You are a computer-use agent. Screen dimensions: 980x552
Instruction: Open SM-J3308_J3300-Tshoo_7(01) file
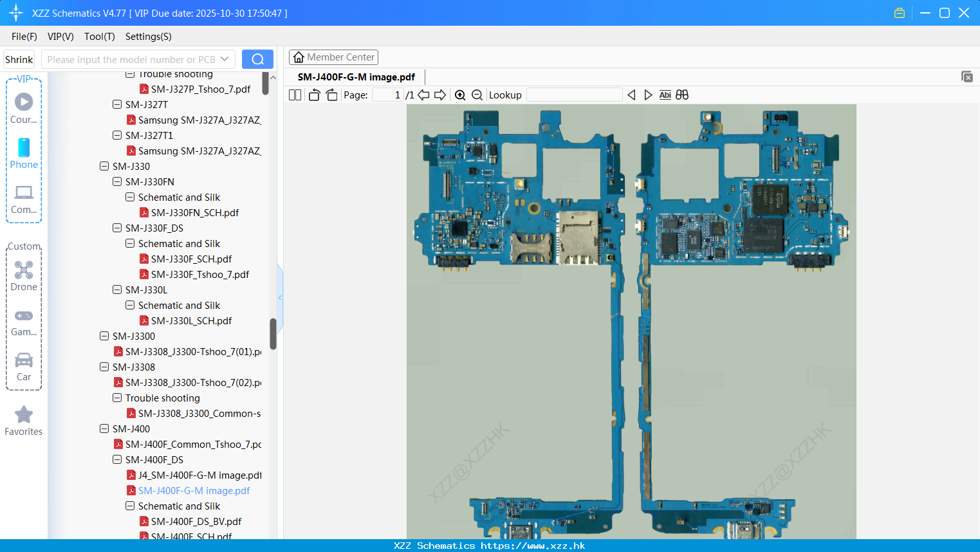192,351
